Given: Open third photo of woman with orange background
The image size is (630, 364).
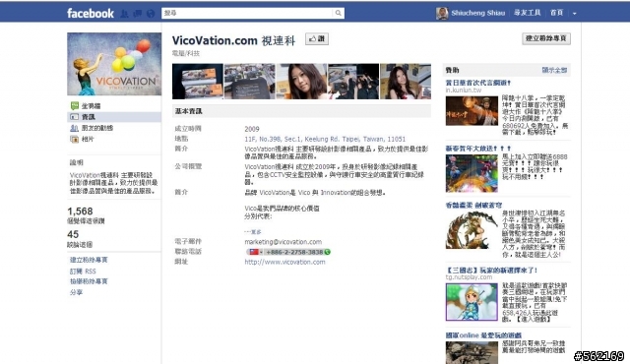Looking at the screenshot, I should click(301, 82).
